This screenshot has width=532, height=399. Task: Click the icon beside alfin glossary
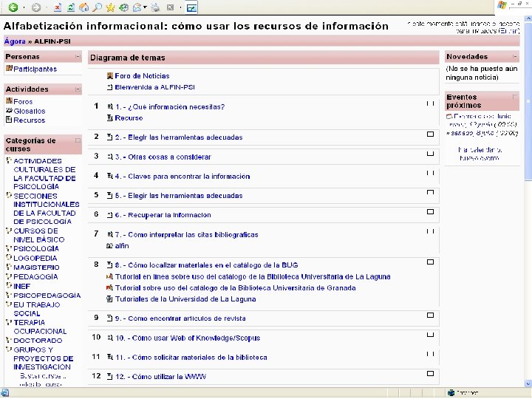[x=109, y=245]
